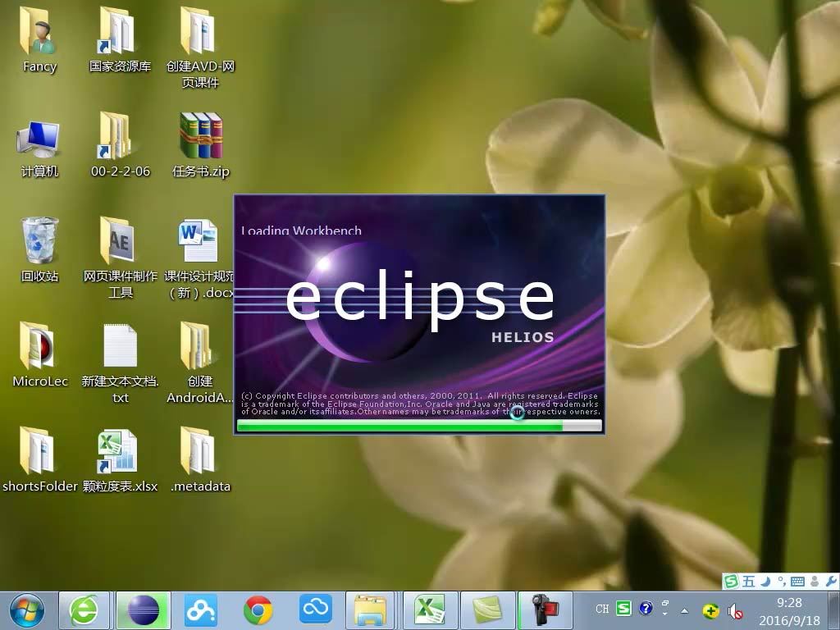Open the soft keyboard on IME bar
Viewport: 840px width, 630px height.
797,581
